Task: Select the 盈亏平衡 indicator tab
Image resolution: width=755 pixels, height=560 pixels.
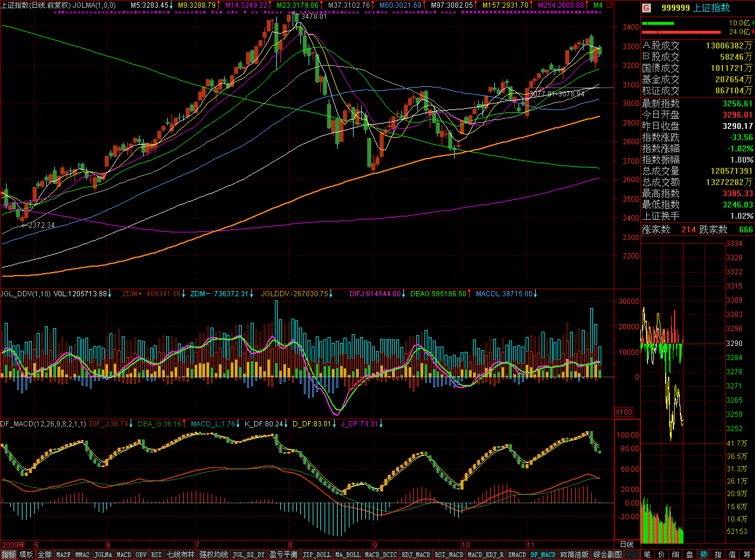Action: click(x=283, y=555)
